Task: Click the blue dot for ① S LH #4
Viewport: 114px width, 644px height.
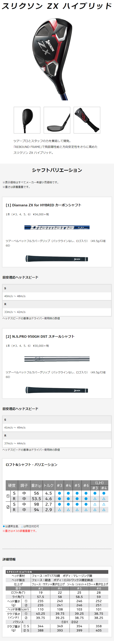Action: 104,493
